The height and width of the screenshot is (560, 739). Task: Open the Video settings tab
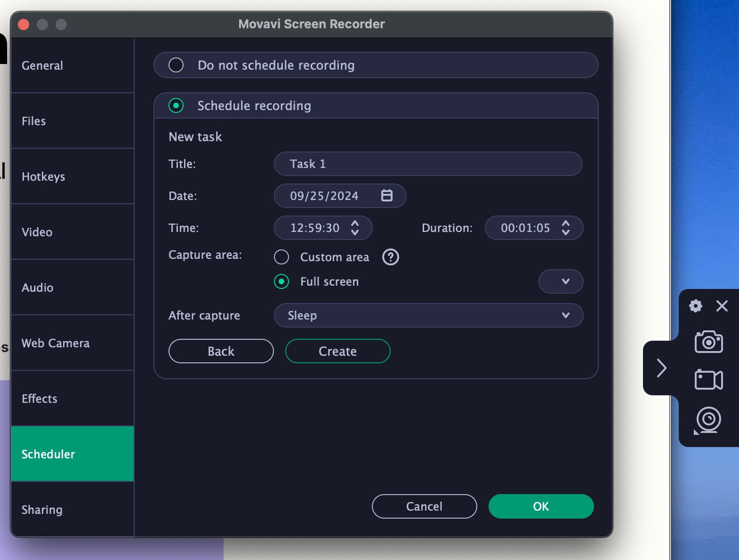pos(72,232)
